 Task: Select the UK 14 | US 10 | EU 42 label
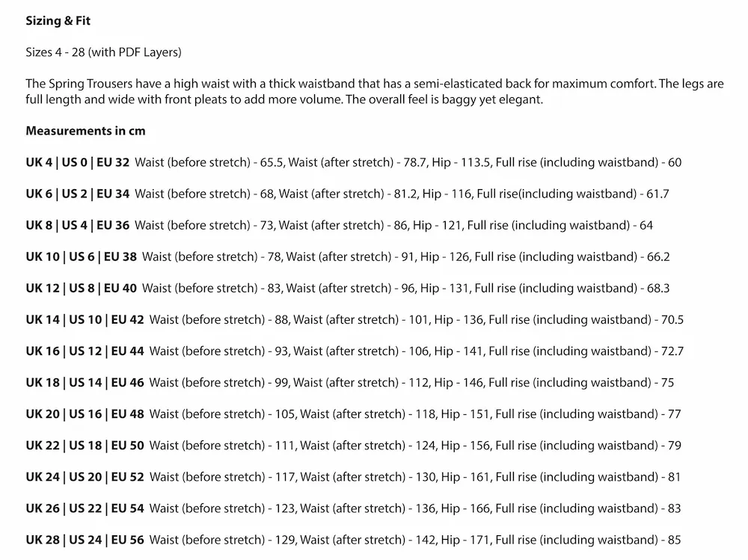85,319
